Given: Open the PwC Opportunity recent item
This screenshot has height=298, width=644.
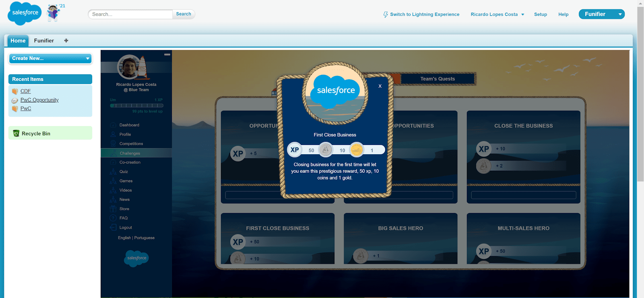Looking at the screenshot, I should pyautogui.click(x=39, y=100).
